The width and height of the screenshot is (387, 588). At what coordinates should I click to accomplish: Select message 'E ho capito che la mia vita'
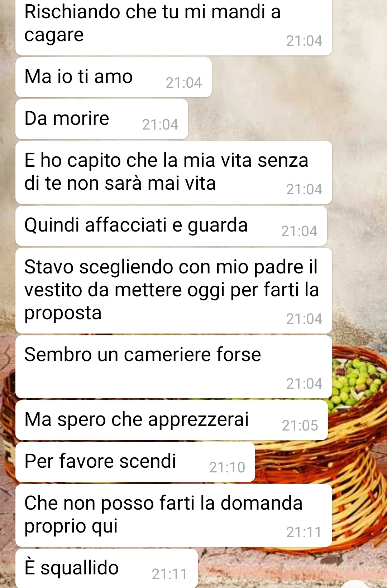(x=174, y=172)
